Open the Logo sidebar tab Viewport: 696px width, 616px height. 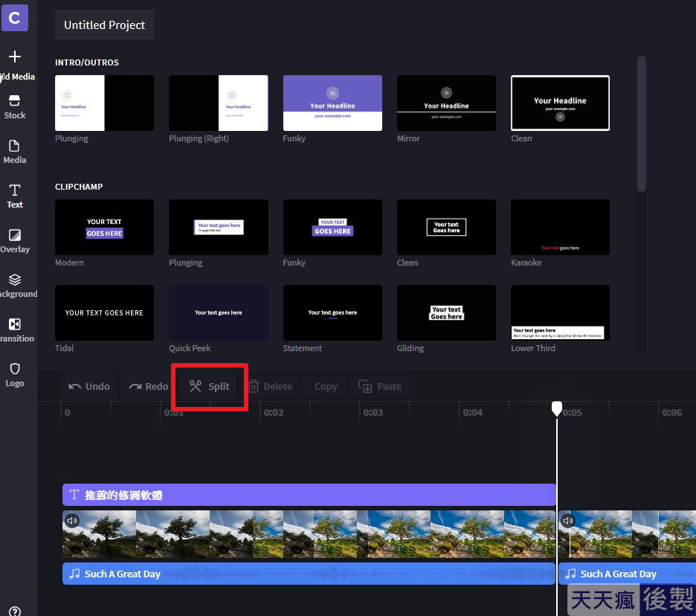click(15, 375)
